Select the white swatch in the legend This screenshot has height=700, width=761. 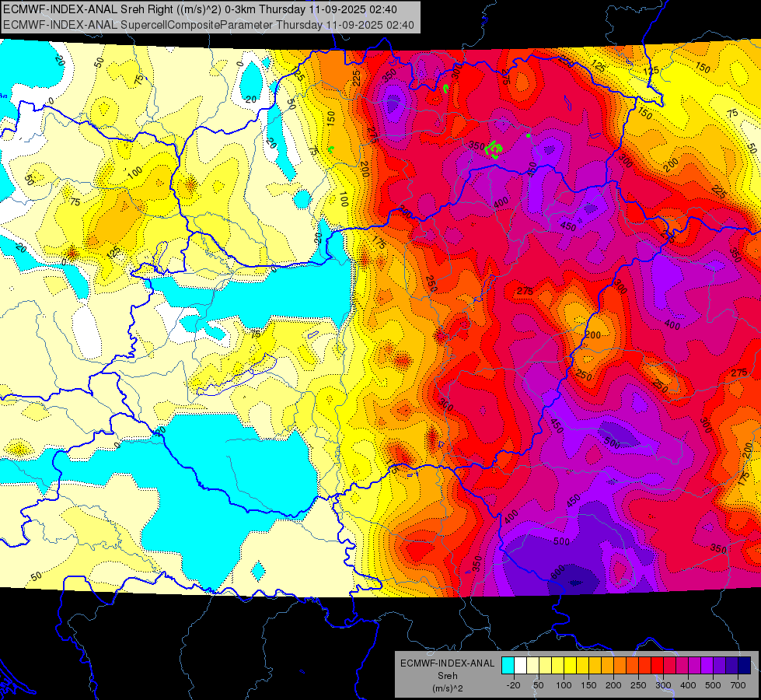coord(520,666)
